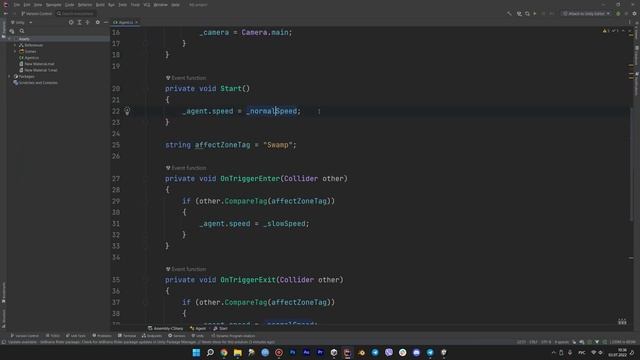Open Windows taskbar search

point(210,353)
